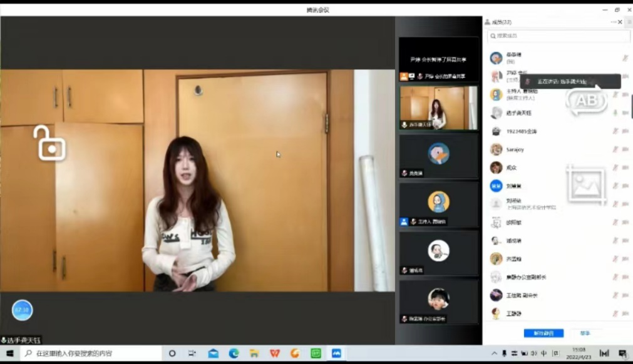Click the raise hand button at panel bottom
The height and width of the screenshot is (364, 633).
point(585,333)
